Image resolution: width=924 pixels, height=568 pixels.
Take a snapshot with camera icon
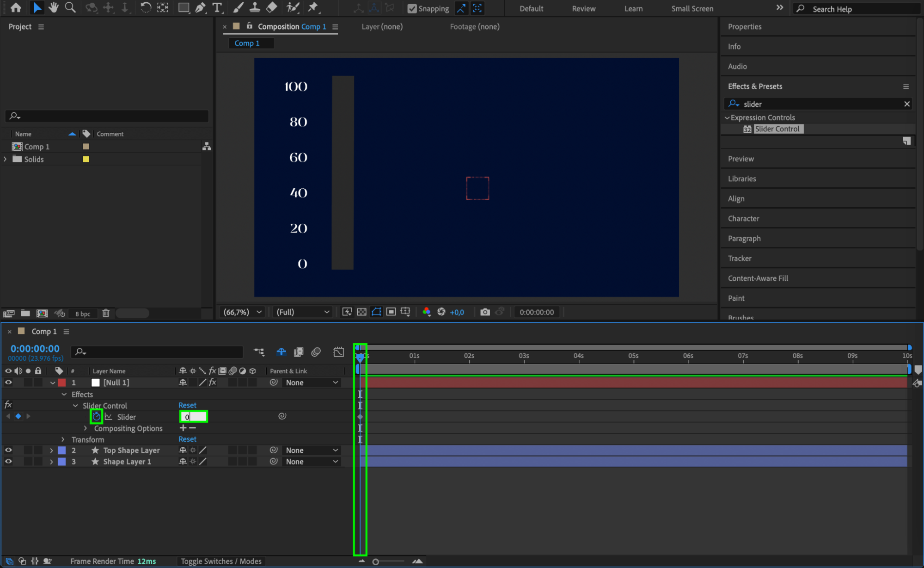coord(484,312)
